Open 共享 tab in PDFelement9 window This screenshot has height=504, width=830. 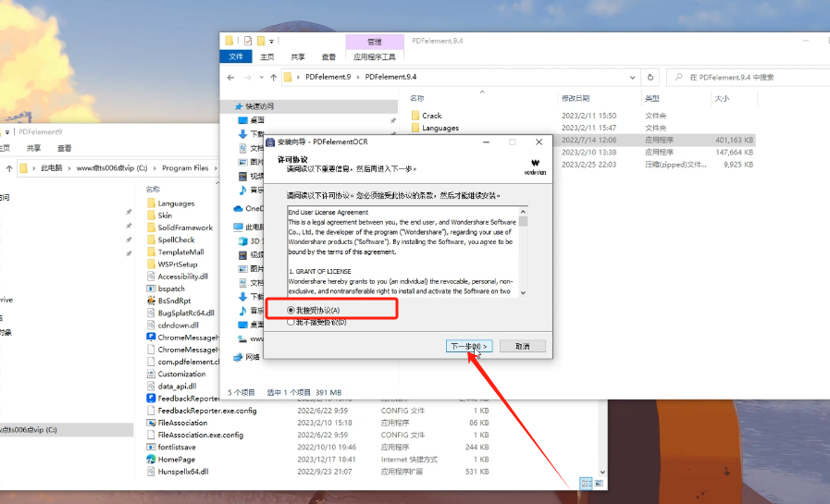(x=33, y=148)
